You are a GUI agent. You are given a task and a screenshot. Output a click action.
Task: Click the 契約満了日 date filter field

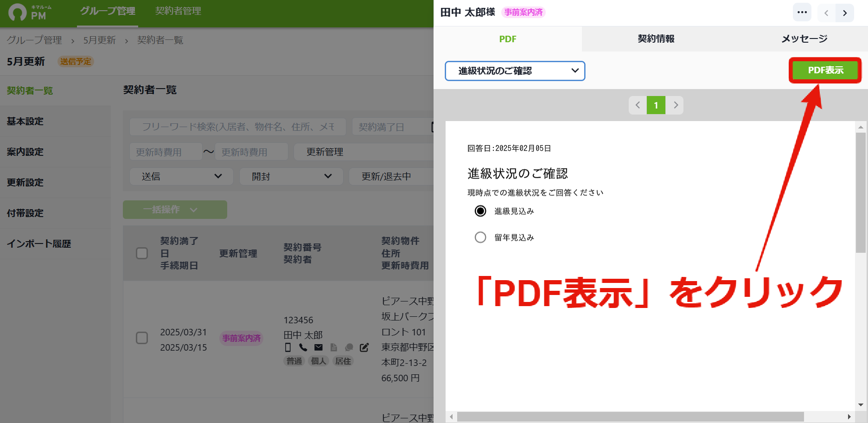coord(393,127)
